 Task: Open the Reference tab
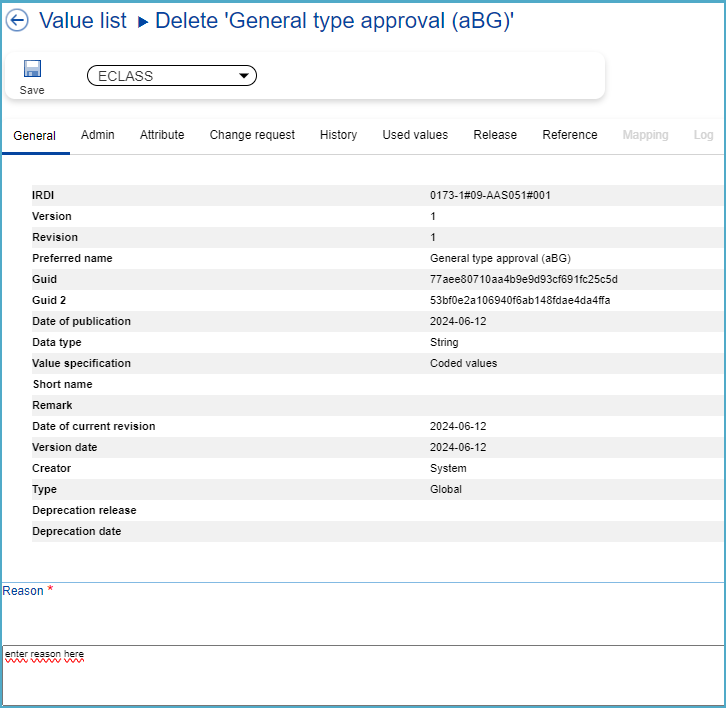(x=570, y=135)
